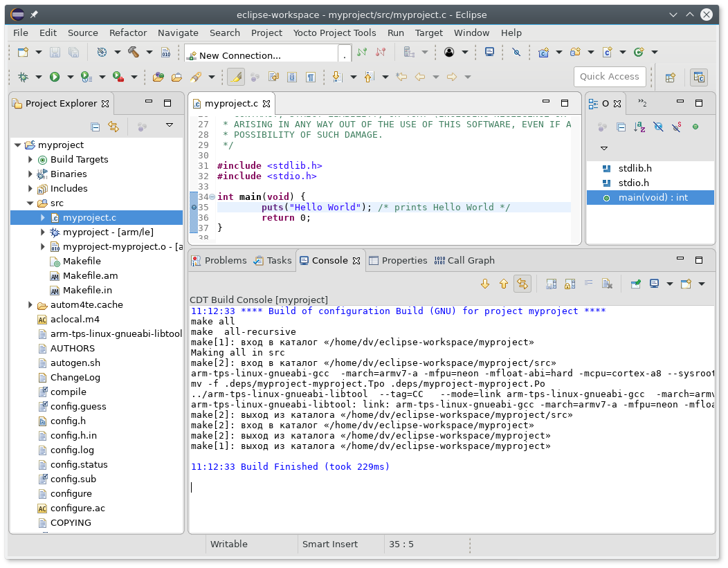
Task: Click the Build hammer icon in toolbar
Action: (134, 52)
